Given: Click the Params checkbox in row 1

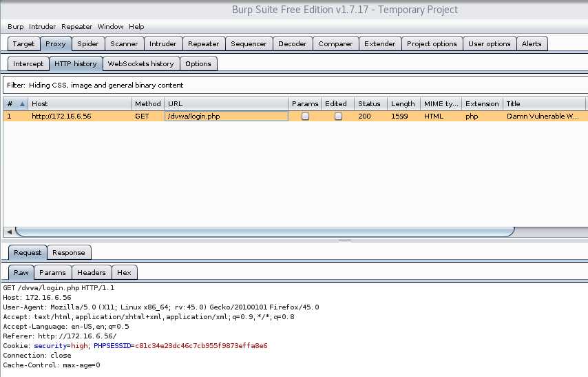Looking at the screenshot, I should coord(305,116).
